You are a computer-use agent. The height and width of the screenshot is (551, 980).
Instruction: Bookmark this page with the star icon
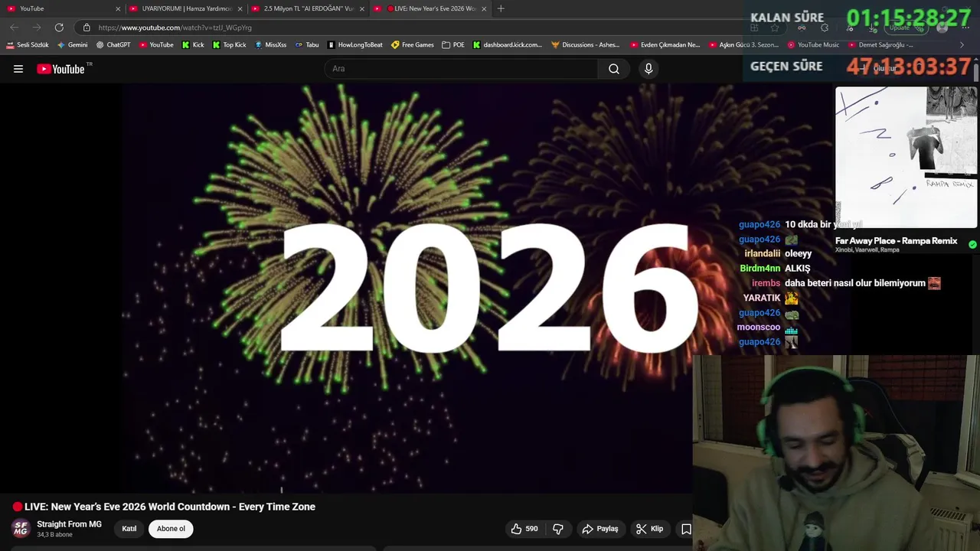[x=775, y=28]
